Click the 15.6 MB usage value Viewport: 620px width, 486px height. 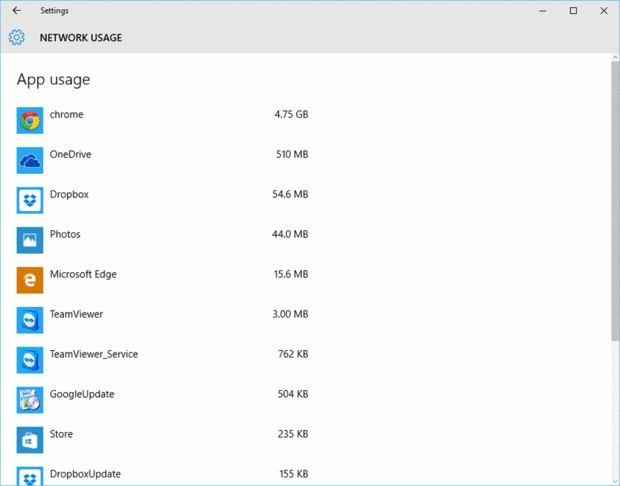coord(291,274)
